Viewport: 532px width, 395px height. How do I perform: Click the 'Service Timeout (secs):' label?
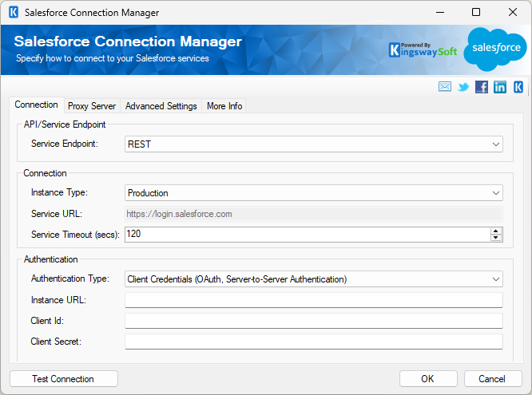[x=75, y=235]
